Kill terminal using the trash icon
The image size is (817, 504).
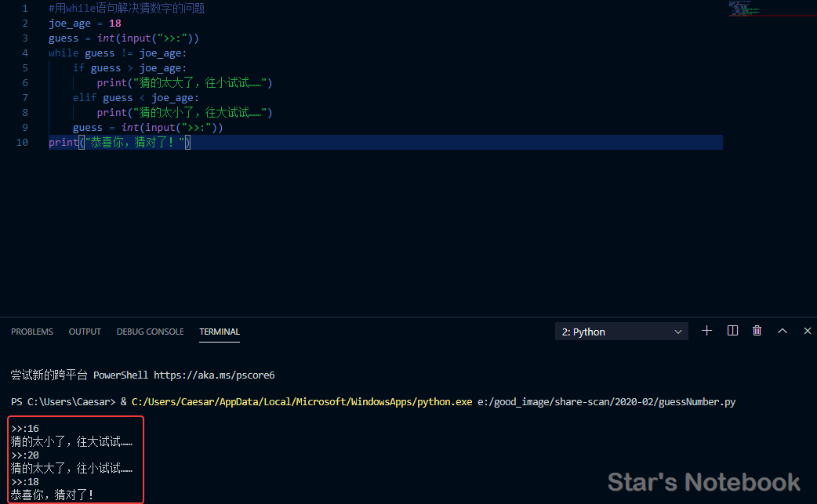tap(757, 331)
